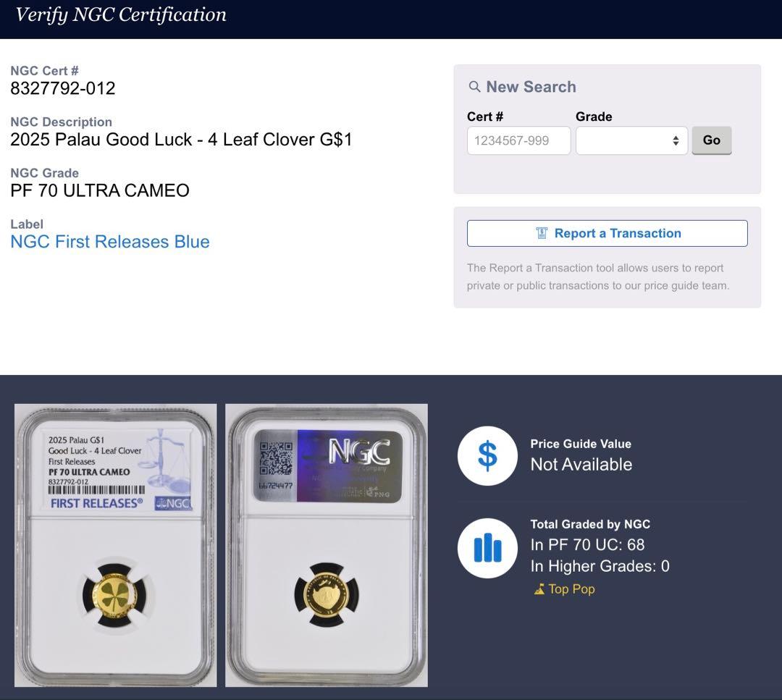
Task: Click the QR code on the slab back
Action: [275, 458]
